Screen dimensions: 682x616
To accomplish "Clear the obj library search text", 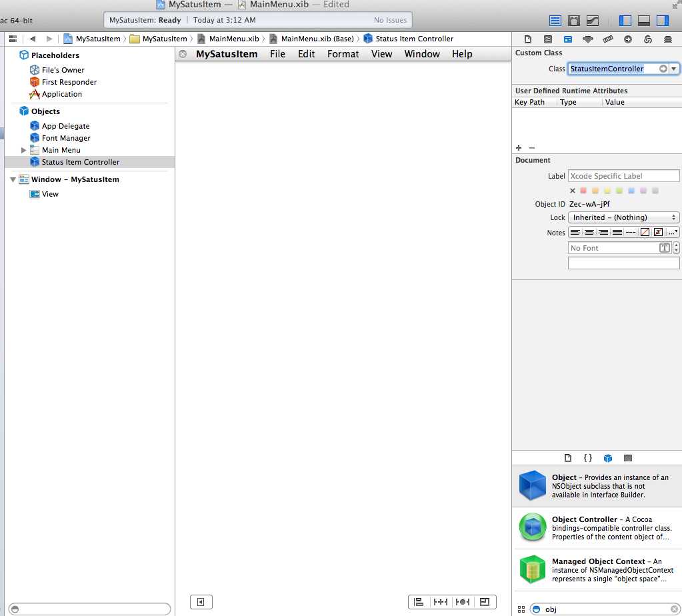I will click(x=674, y=609).
